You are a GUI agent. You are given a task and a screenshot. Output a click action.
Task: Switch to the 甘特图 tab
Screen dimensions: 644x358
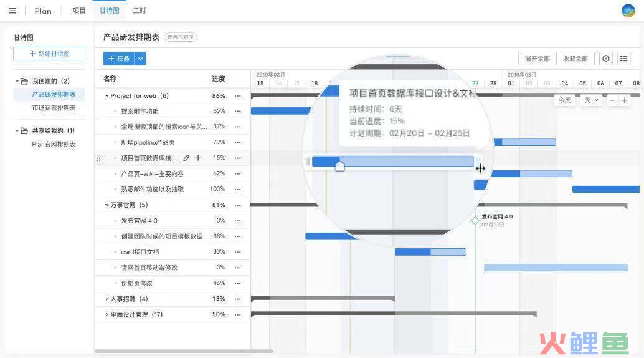tap(109, 11)
